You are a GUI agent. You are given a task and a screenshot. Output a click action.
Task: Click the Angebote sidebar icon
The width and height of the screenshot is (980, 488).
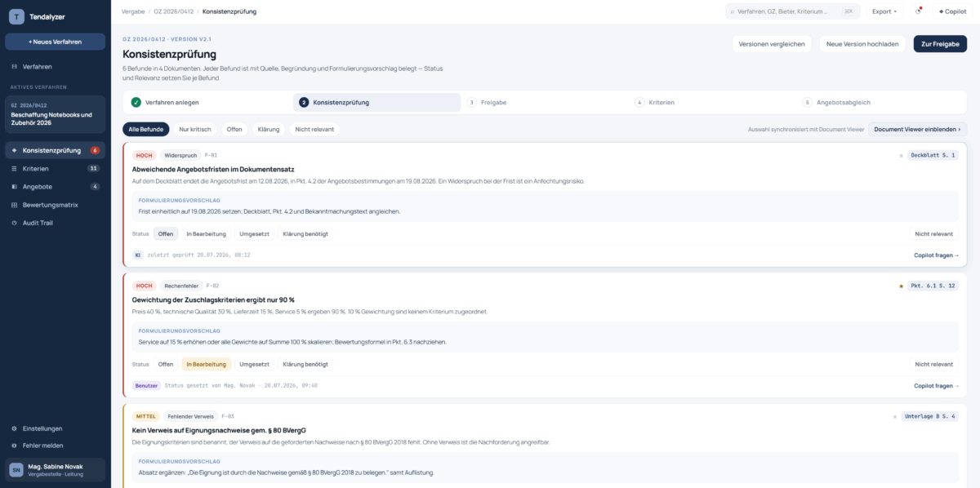click(x=15, y=186)
